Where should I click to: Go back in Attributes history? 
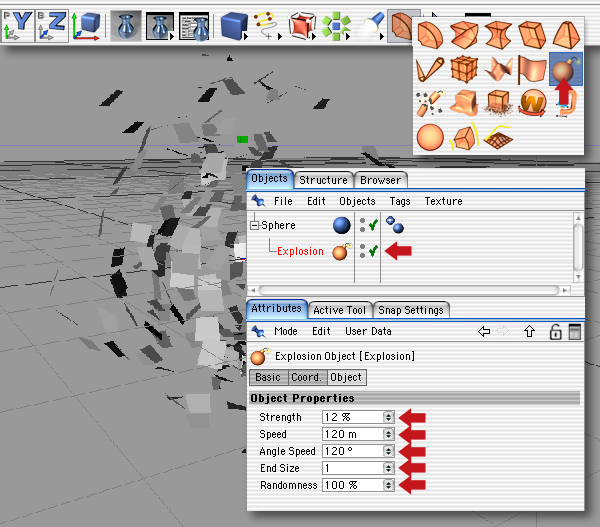(484, 331)
